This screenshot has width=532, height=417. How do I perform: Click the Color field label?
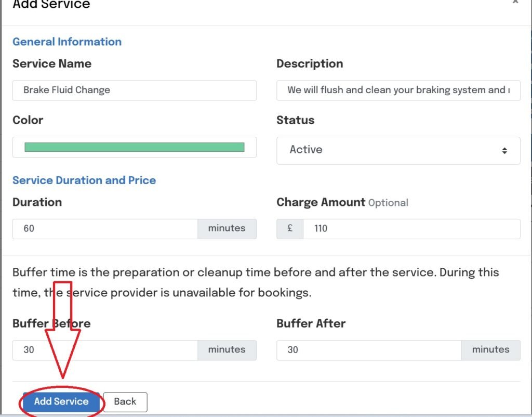click(x=28, y=120)
